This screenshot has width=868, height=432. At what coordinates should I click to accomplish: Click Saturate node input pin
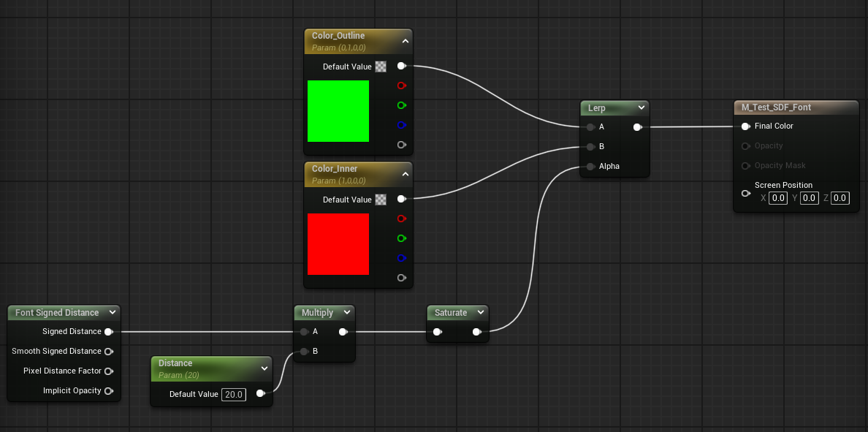click(x=437, y=333)
